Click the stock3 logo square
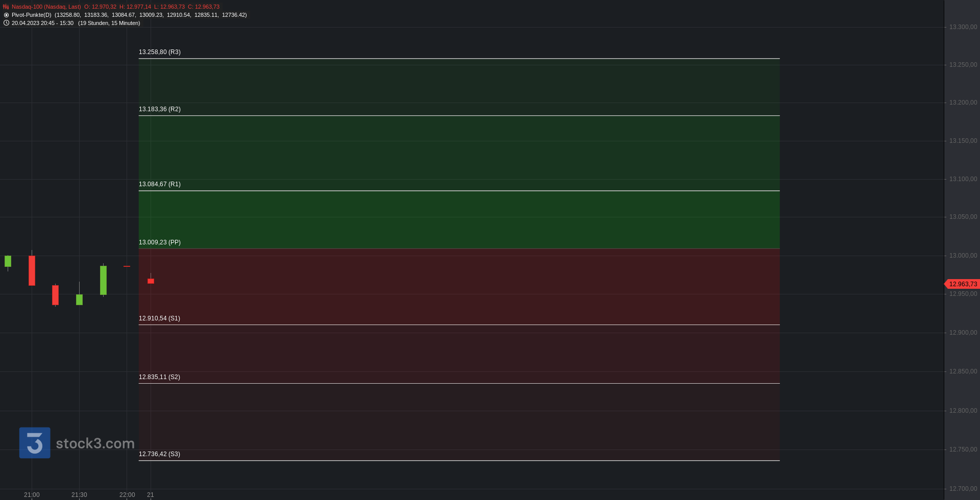The width and height of the screenshot is (980, 500). coord(35,443)
